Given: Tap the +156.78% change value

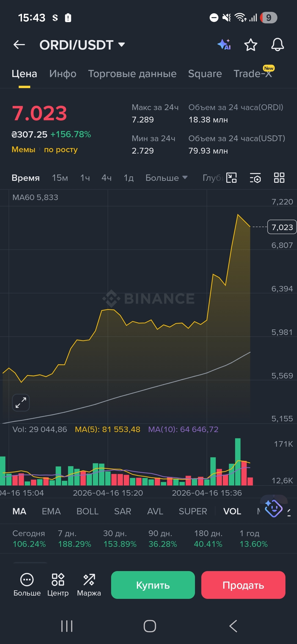Looking at the screenshot, I should click(x=71, y=134).
